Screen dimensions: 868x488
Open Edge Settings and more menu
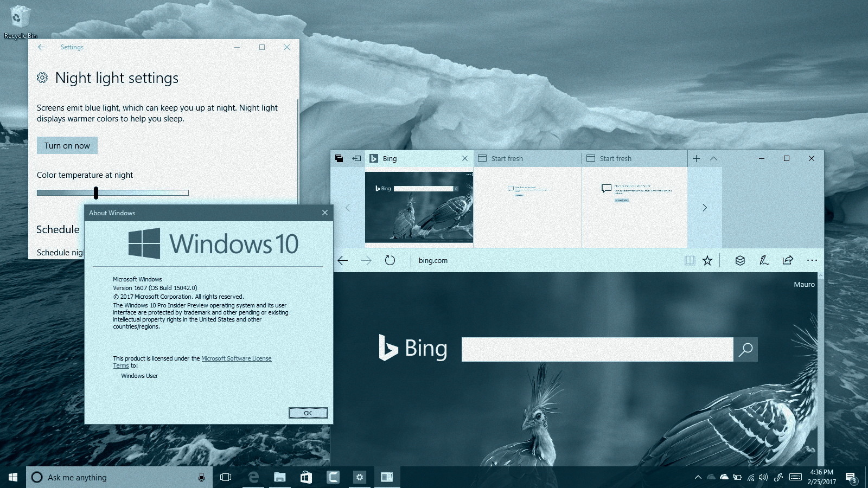pyautogui.click(x=812, y=260)
